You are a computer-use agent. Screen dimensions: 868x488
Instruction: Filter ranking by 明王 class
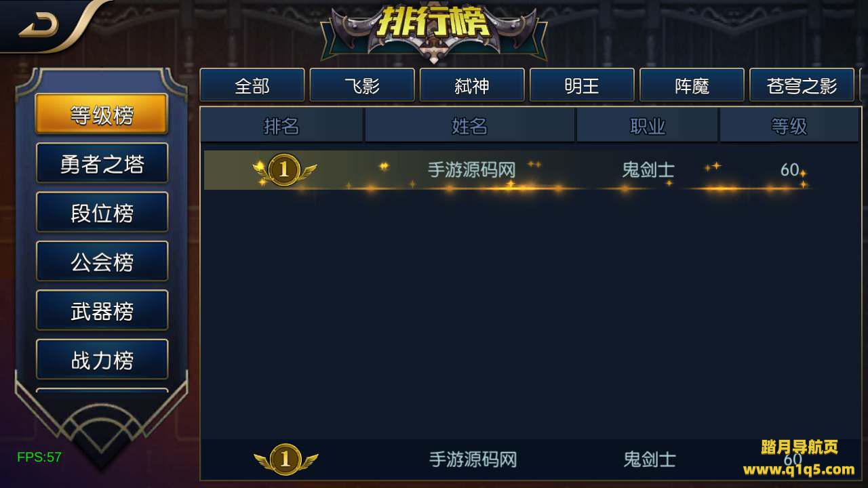pos(582,85)
